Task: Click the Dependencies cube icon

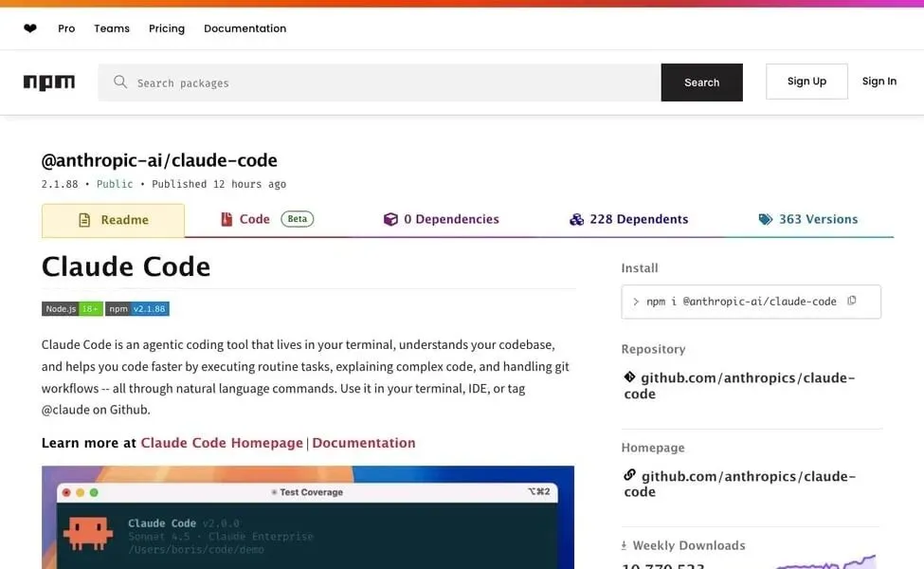Action: (390, 219)
